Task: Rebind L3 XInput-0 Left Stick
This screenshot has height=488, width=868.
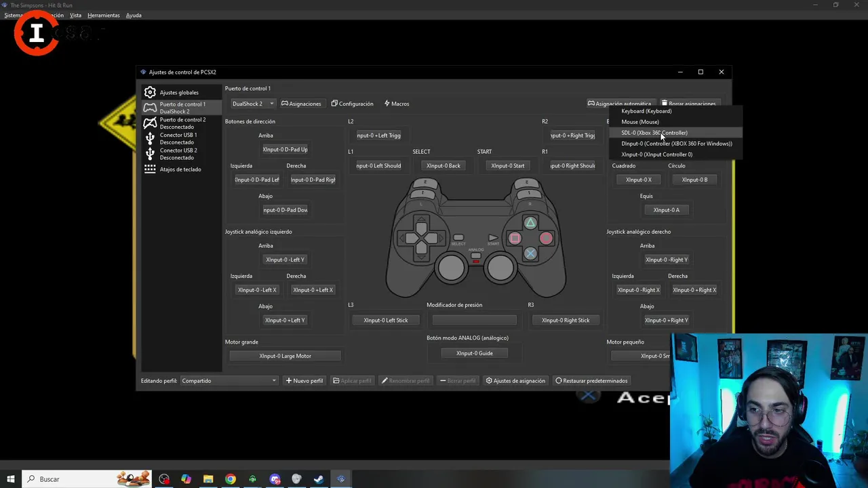Action: [386, 320]
